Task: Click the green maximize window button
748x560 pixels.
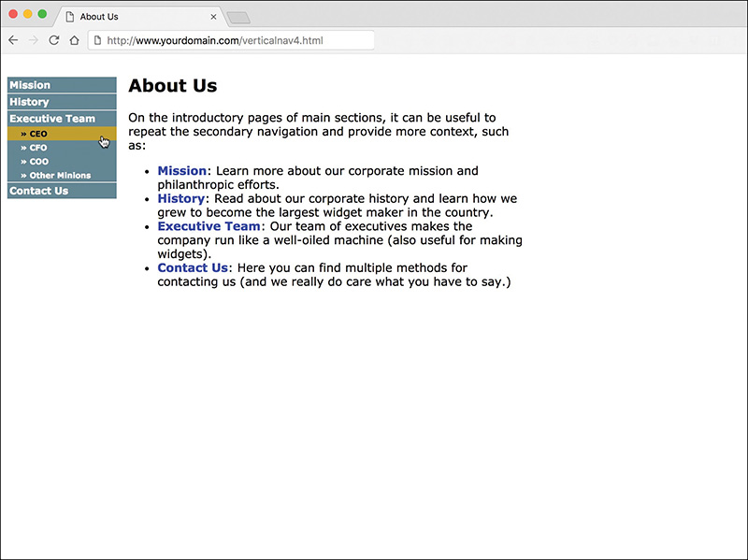Action: point(42,14)
